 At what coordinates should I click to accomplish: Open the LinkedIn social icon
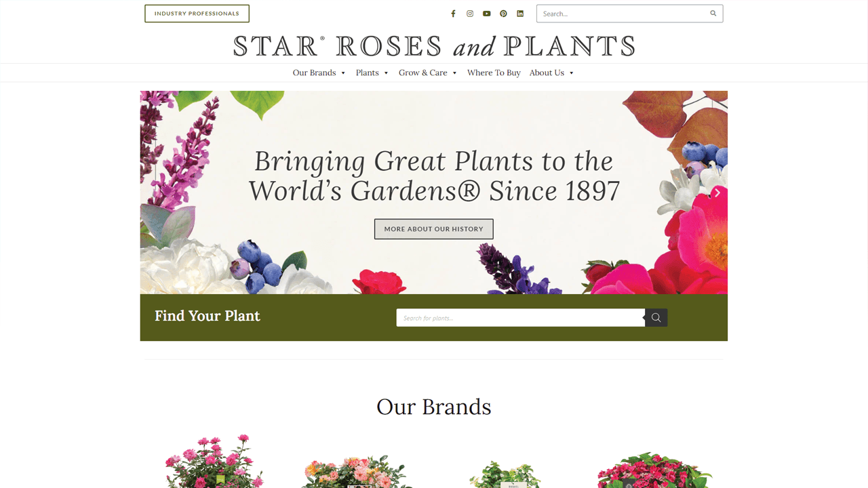click(520, 14)
